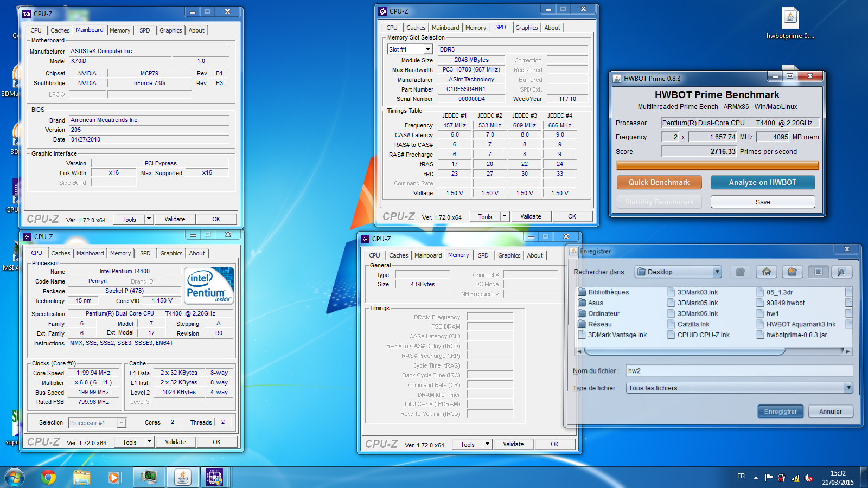The width and height of the screenshot is (868, 488).
Task: Expand the Processor #1 selection dropdown
Action: pos(122,422)
